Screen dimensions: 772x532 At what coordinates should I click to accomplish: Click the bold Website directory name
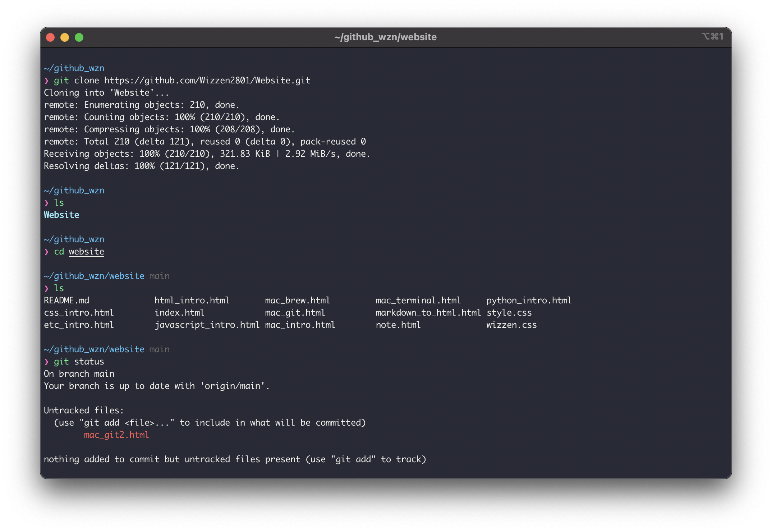tap(61, 215)
